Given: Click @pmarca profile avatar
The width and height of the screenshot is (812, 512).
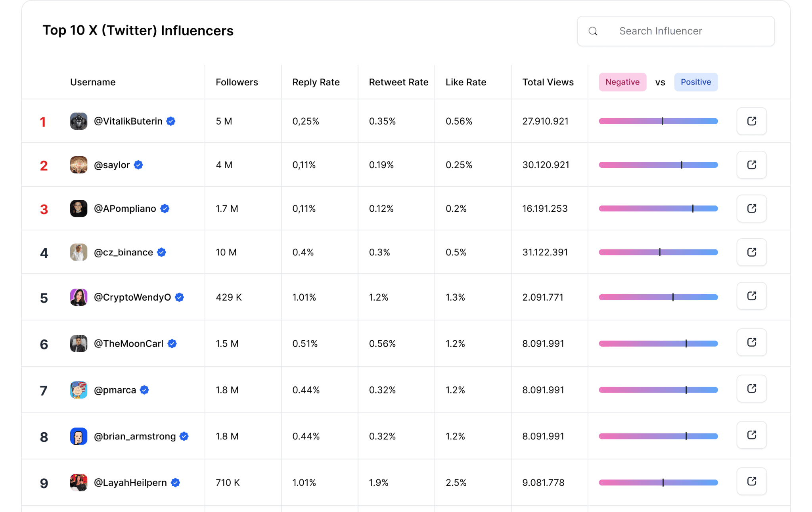Looking at the screenshot, I should point(79,390).
